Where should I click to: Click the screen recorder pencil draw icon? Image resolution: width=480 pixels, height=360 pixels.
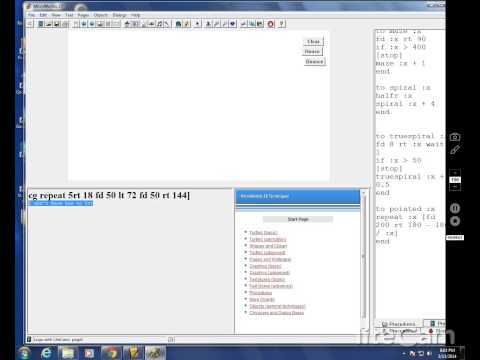[455, 150]
